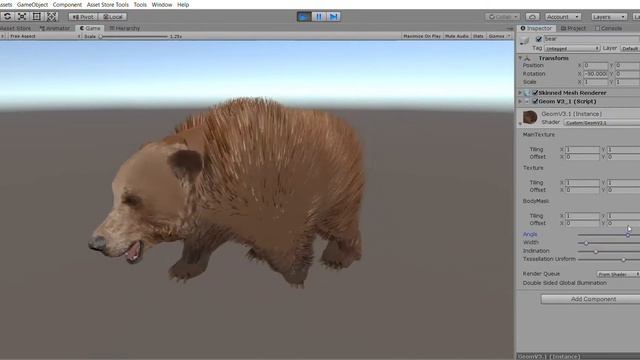The height and width of the screenshot is (360, 640).
Task: Expand the Geom V3_1 Script component
Action: pyautogui.click(x=520, y=101)
